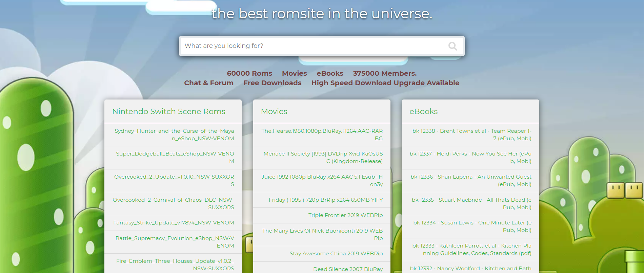Open 'The Many Lives Of Nick Buoniconti' entry
Screen dimensions: 644x273
pyautogui.click(x=322, y=235)
